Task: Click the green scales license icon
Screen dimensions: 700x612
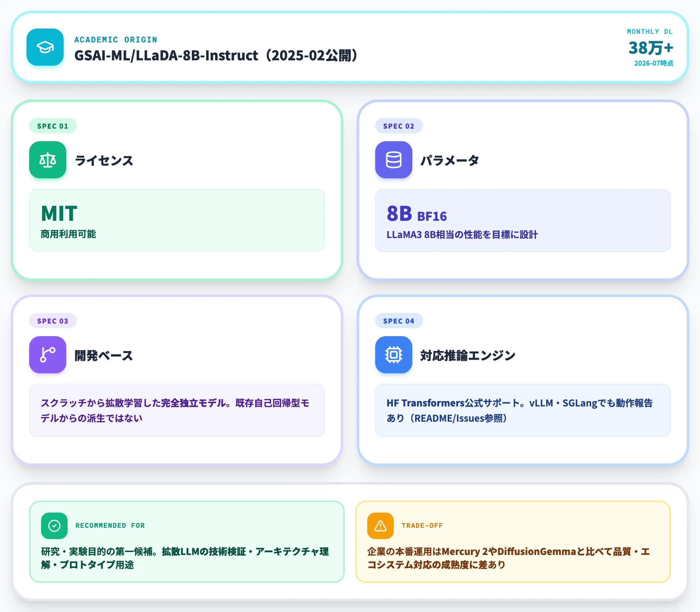Action: (x=48, y=160)
